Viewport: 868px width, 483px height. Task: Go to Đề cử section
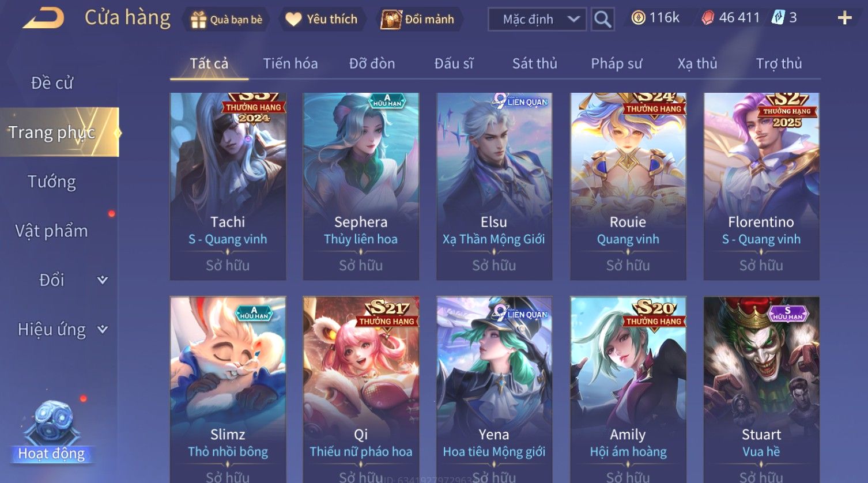(x=52, y=83)
